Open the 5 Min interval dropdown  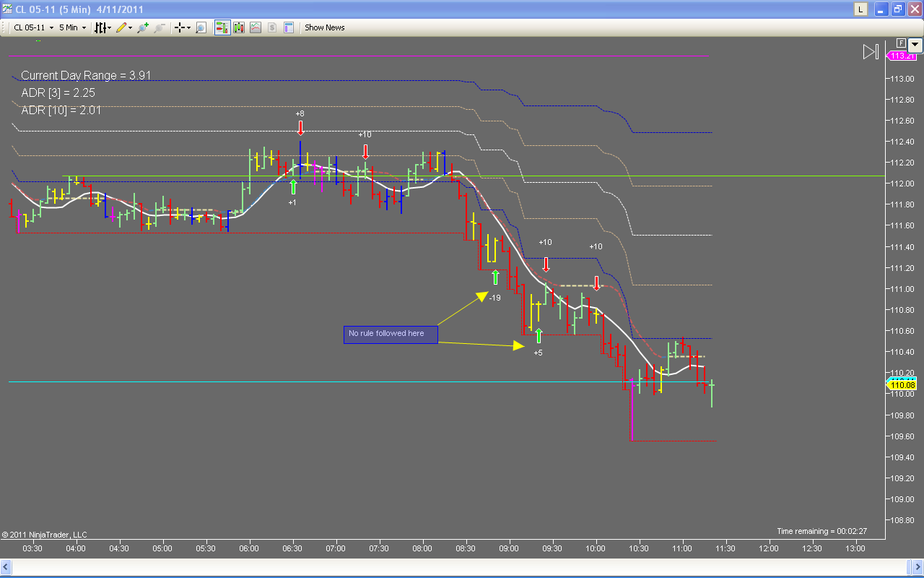point(72,27)
